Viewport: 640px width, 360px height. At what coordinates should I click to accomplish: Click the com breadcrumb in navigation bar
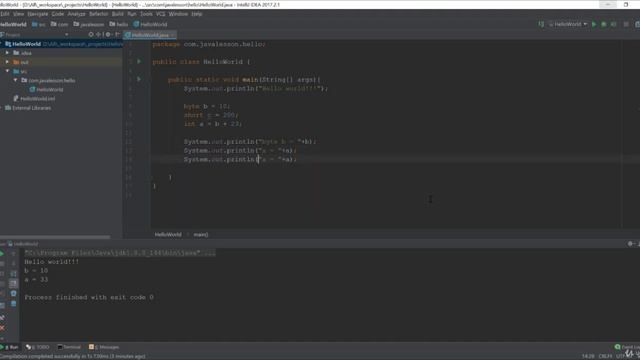tap(60, 24)
